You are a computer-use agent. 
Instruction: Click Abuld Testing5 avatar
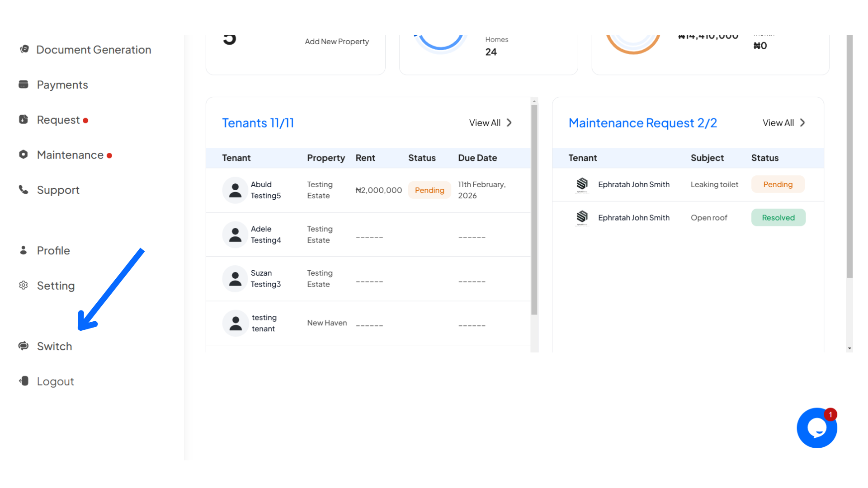click(x=235, y=190)
